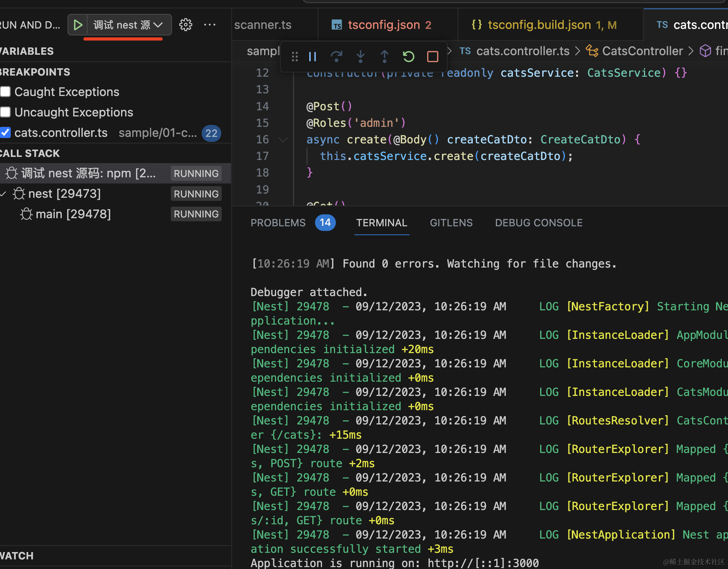
Task: Click the CatsController breadcrumb item
Action: click(x=642, y=51)
